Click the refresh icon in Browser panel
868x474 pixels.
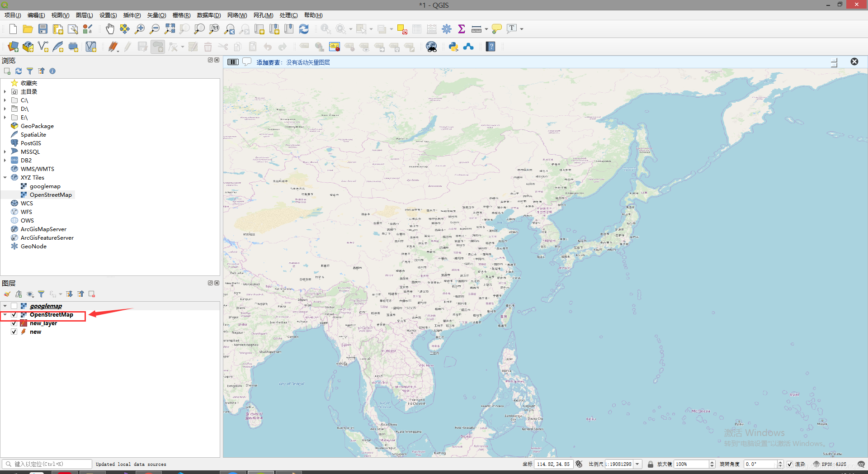click(19, 71)
